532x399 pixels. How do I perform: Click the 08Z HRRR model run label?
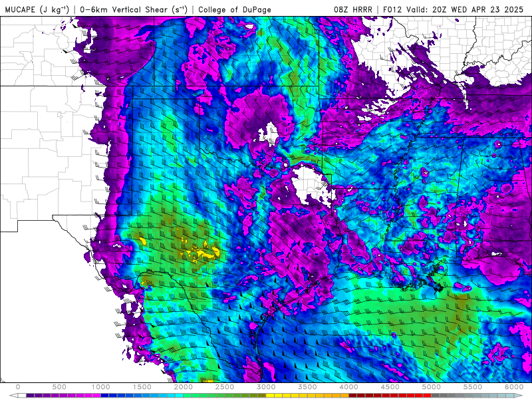pyautogui.click(x=353, y=9)
